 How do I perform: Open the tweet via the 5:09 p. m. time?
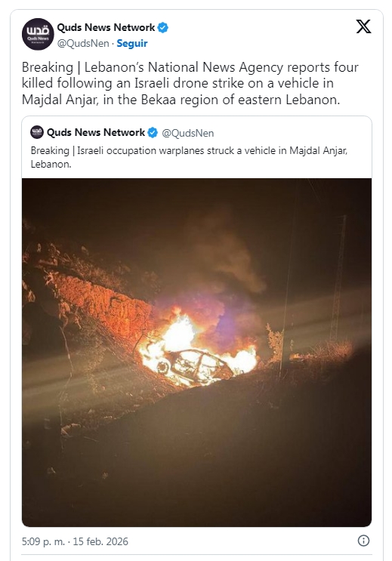[43, 541]
